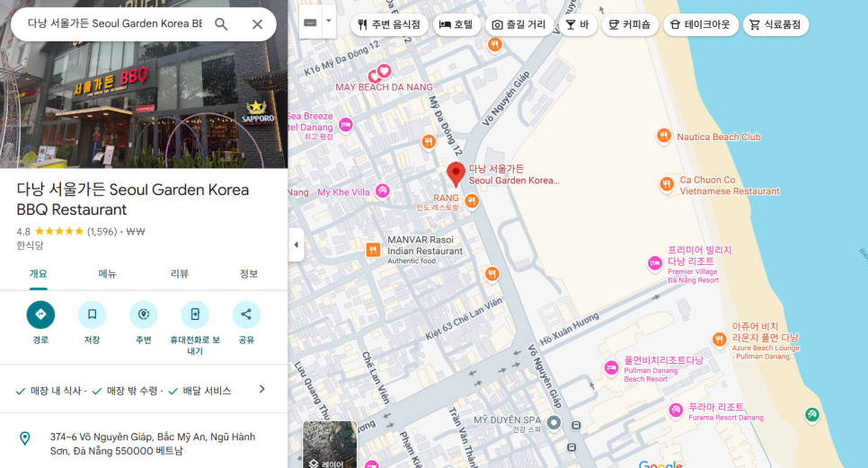868x468 pixels.
Task: Expand the service options chevron row
Action: 144,390
